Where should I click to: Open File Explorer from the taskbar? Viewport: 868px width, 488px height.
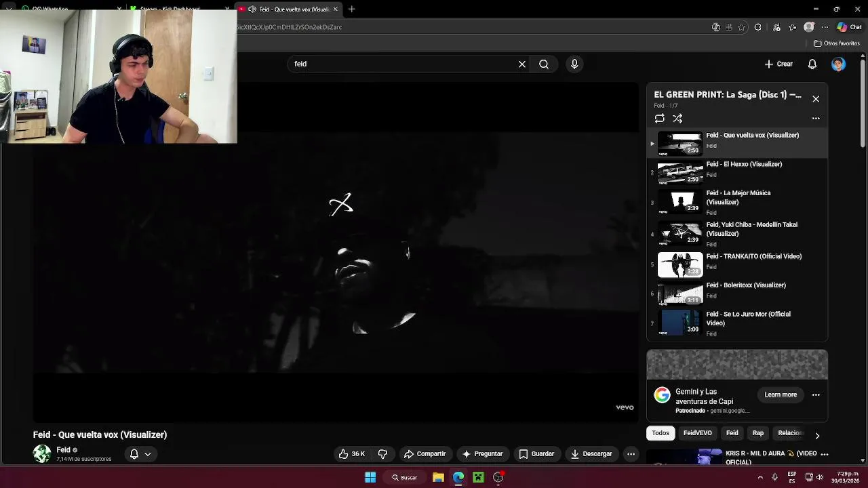438,477
